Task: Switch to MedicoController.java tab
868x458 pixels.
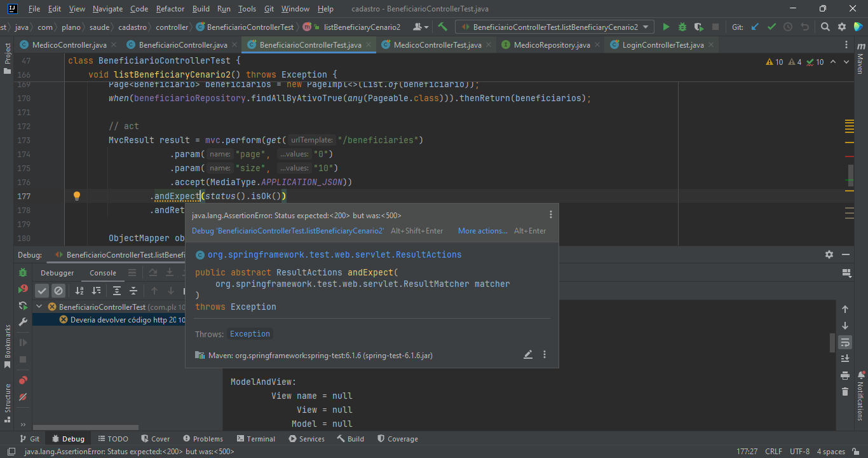Action: click(69, 45)
